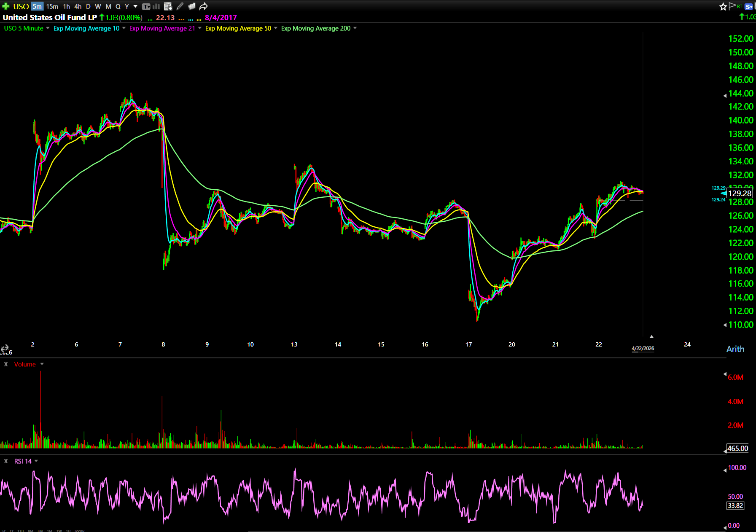
Task: Remove the RSI 14 pane
Action: click(6, 461)
